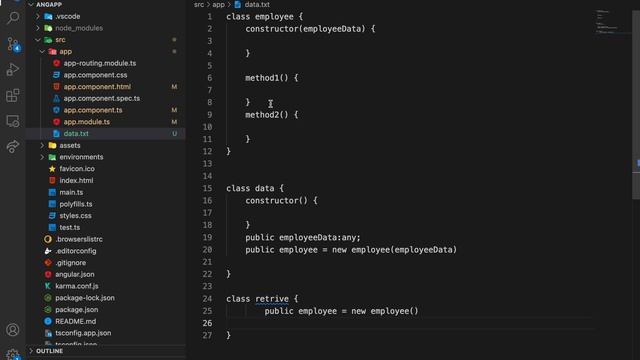640x360 pixels.
Task: Open app.component.css file
Action: pos(95,75)
